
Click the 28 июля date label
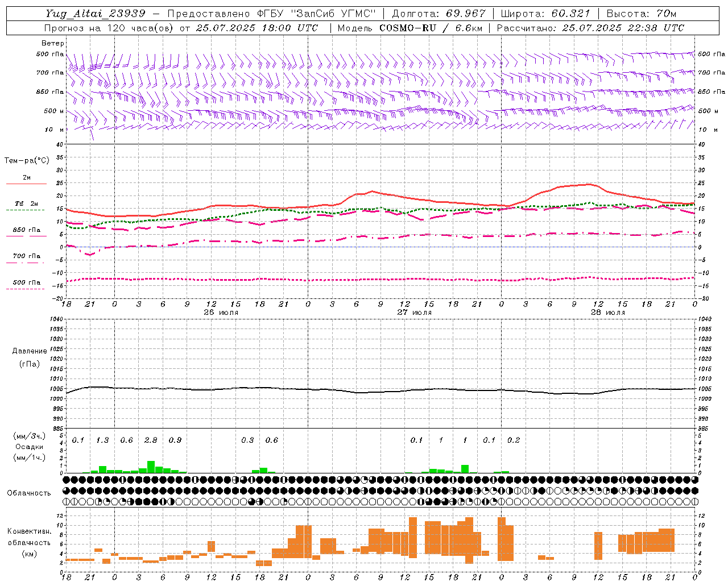(608, 313)
